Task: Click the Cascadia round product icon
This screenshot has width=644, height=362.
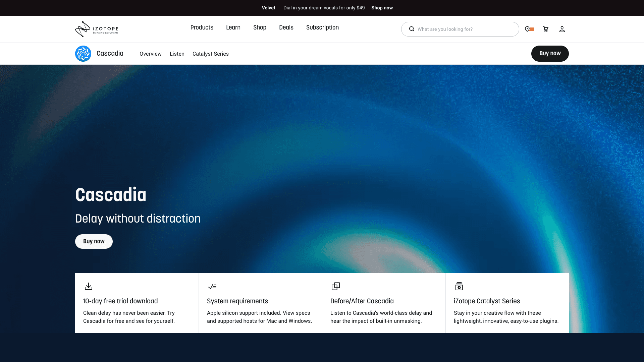Action: pyautogui.click(x=83, y=54)
